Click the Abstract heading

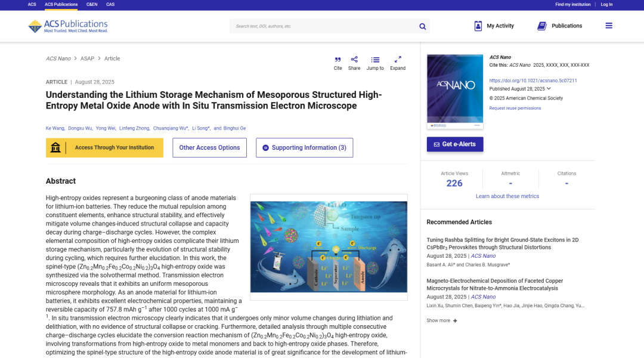(61, 181)
